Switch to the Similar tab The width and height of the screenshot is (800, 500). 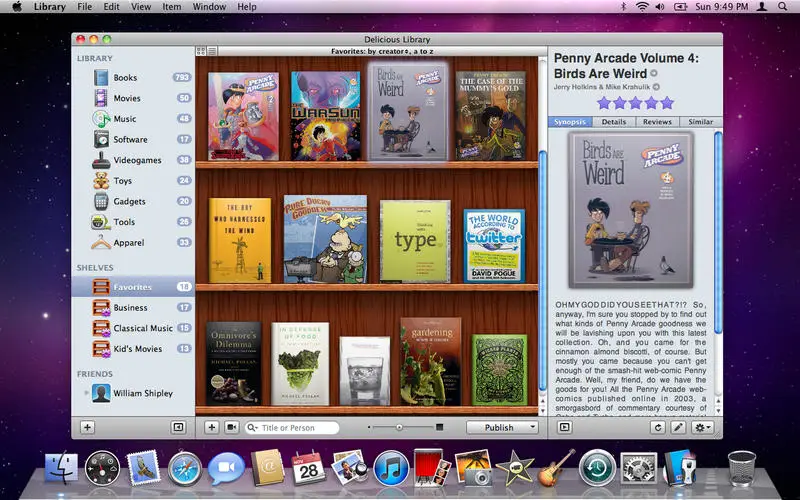[x=701, y=121]
